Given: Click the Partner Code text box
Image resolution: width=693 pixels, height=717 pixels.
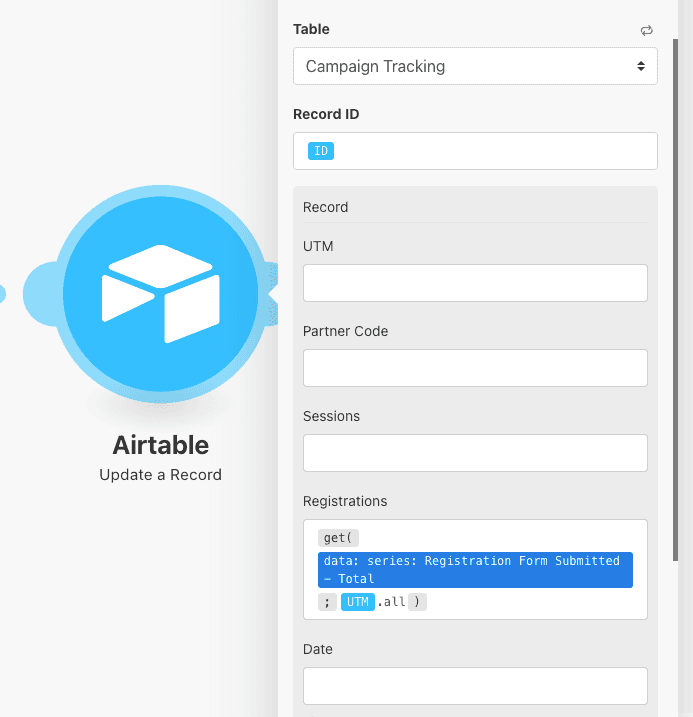Looking at the screenshot, I should pos(475,368).
